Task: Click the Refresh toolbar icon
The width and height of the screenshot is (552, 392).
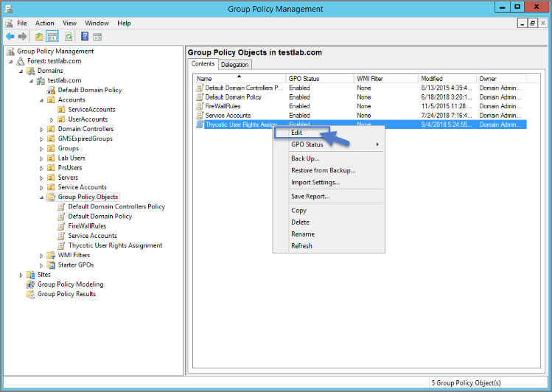Action: 69,36
